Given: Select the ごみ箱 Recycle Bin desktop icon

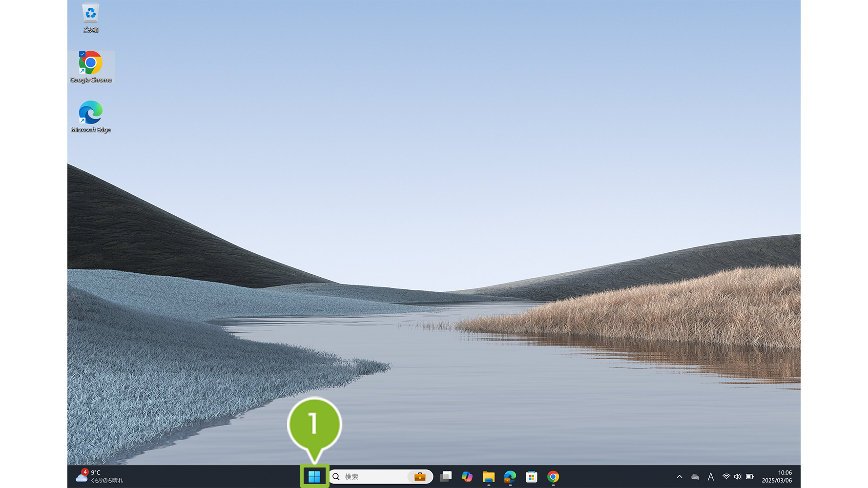Looking at the screenshot, I should tap(91, 18).
